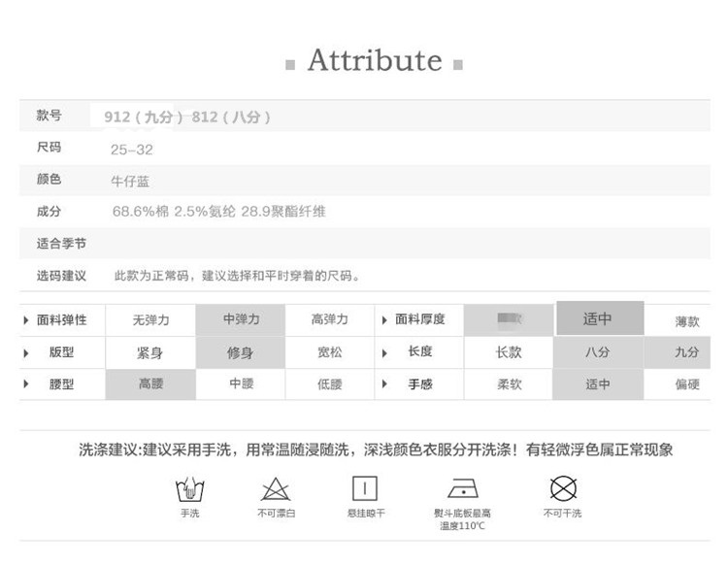Viewport: 728px width, 566px height.
Task: Click the size range 25-32
Action: pos(131,150)
